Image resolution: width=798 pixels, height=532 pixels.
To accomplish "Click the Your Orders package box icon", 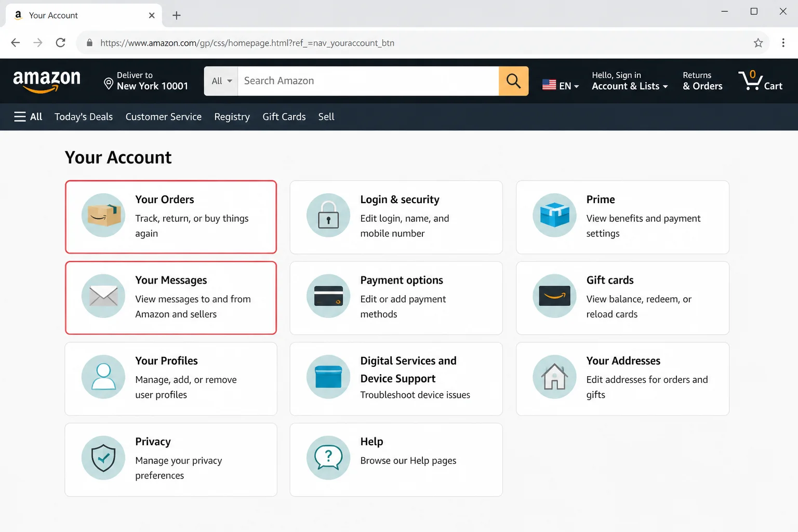I will [x=103, y=215].
